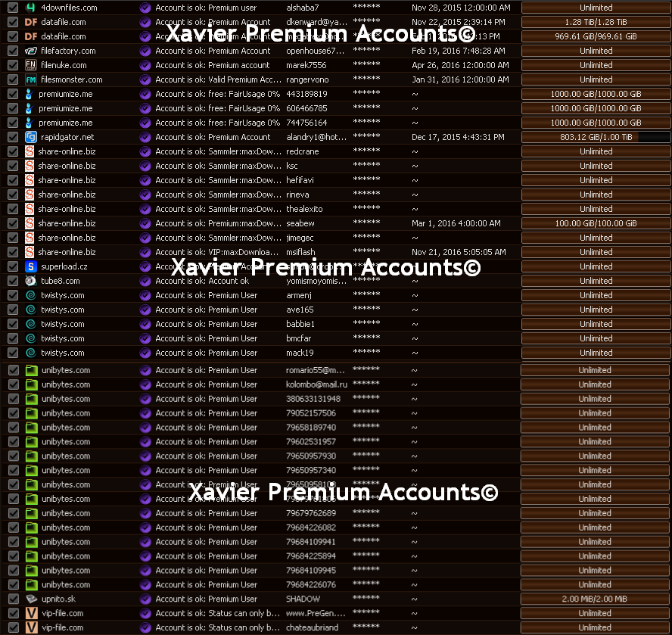Click the status checkmark icon for SHADOW
Screen dimensions: 672x635
(145, 599)
